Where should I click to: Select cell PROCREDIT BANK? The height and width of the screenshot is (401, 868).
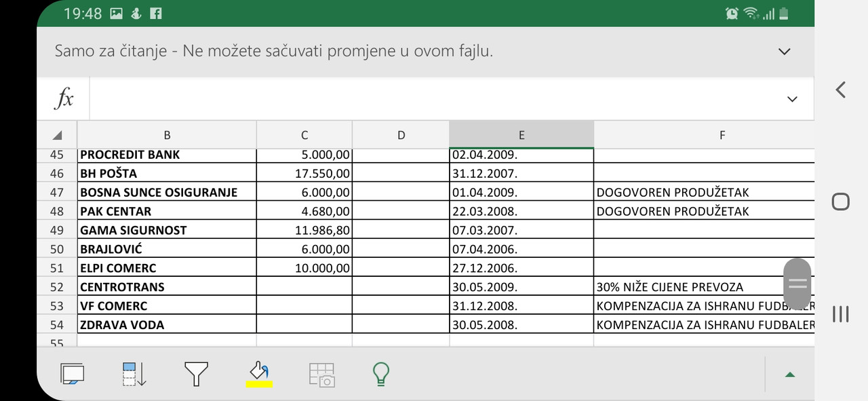[x=167, y=155]
